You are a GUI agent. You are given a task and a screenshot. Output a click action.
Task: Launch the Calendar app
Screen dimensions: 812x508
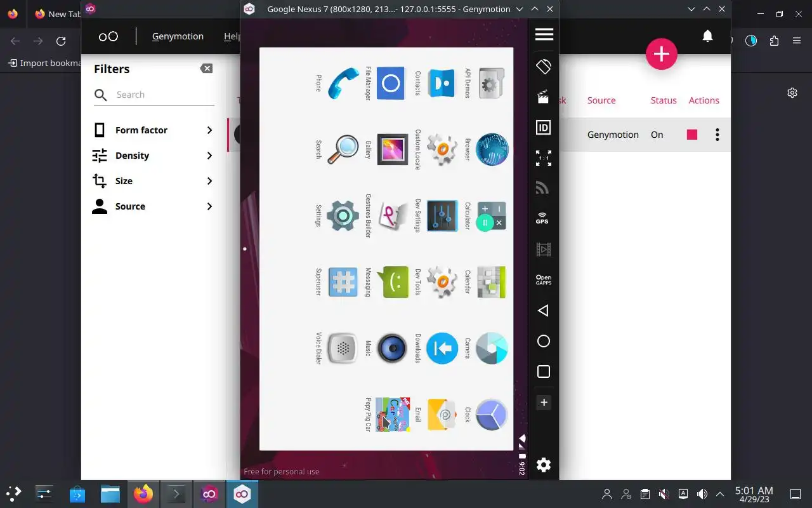click(x=492, y=282)
